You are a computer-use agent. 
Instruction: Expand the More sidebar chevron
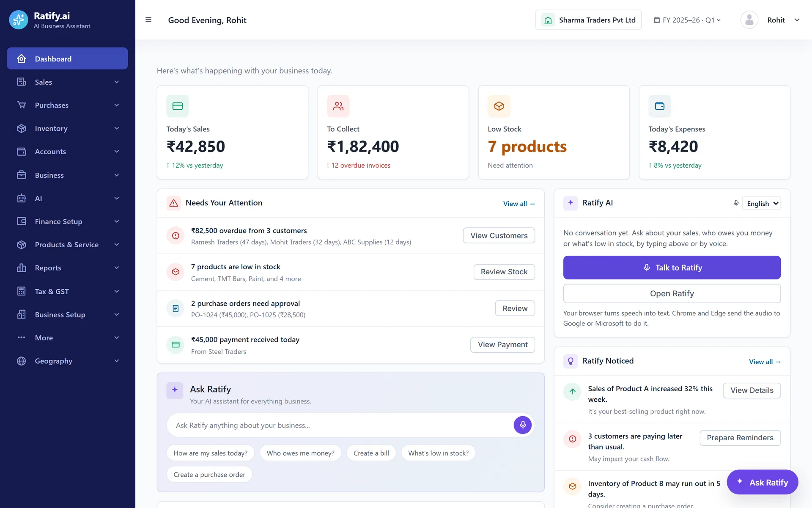coord(117,338)
